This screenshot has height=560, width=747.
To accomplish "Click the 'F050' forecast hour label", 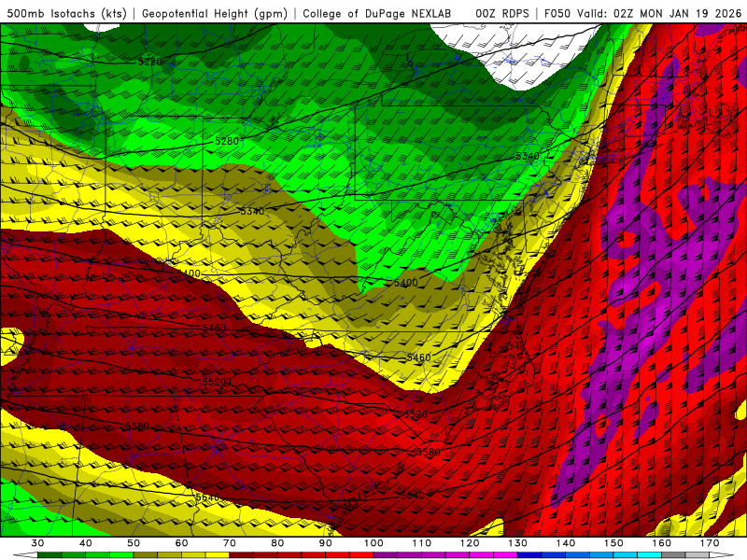I will [557, 13].
